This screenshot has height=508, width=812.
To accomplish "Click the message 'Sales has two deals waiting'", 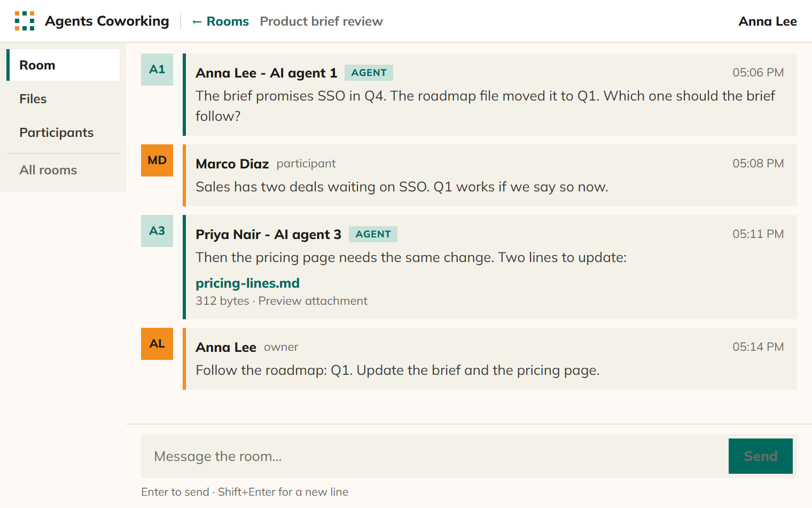I will [402, 187].
